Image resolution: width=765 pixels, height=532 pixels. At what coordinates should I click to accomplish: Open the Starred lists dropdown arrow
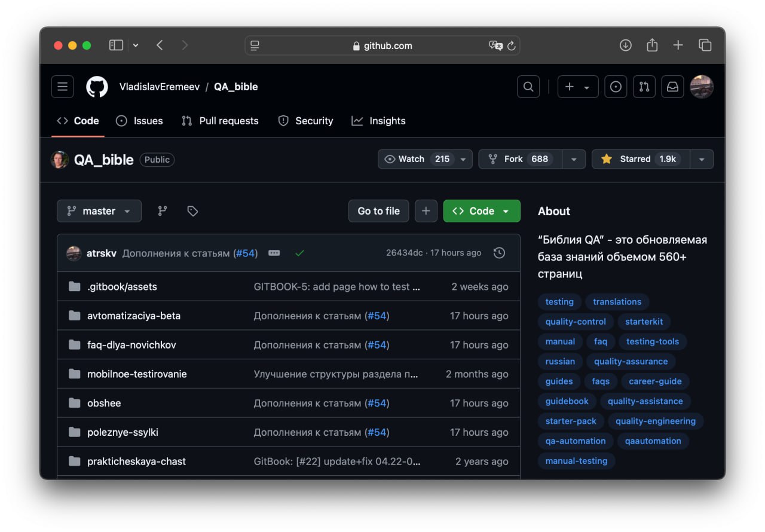[x=702, y=159]
